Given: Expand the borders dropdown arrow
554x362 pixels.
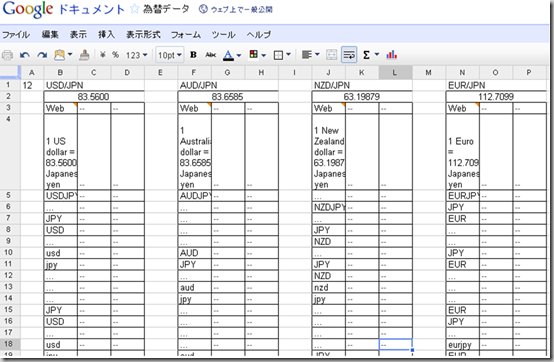Looking at the screenshot, I should coord(288,54).
